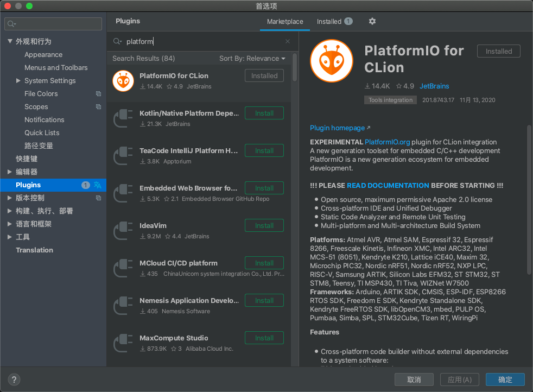Switch to the Marketplace tab
The image size is (533, 392).
pyautogui.click(x=285, y=21)
